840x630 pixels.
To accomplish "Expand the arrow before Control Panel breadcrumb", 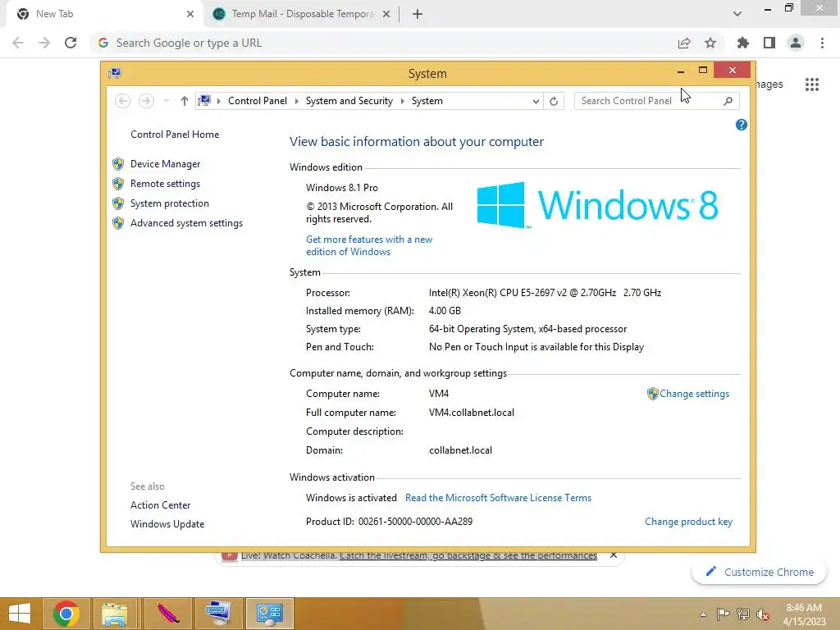I will pyautogui.click(x=218, y=101).
